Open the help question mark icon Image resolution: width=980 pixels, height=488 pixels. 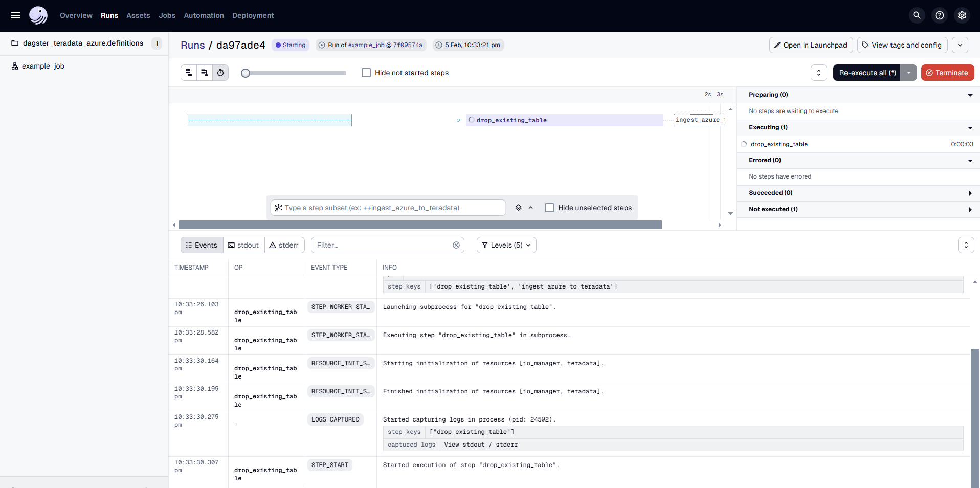[940, 15]
